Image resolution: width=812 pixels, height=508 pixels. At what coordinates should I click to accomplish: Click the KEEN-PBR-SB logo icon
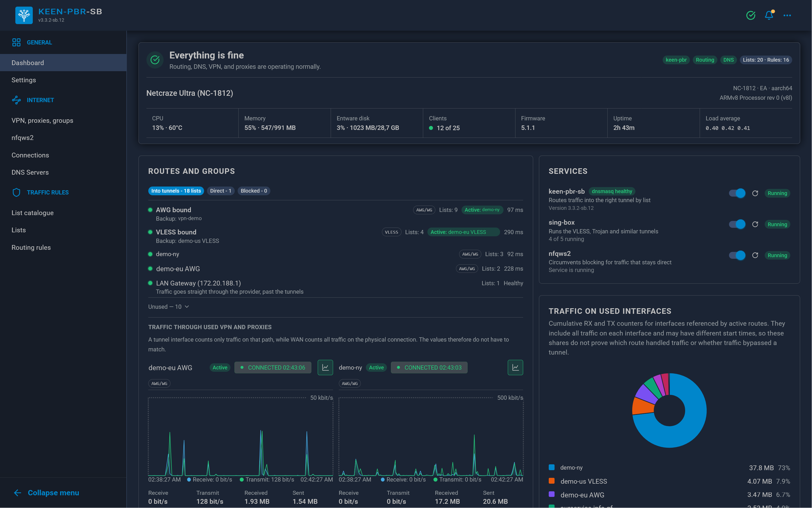[x=24, y=15]
